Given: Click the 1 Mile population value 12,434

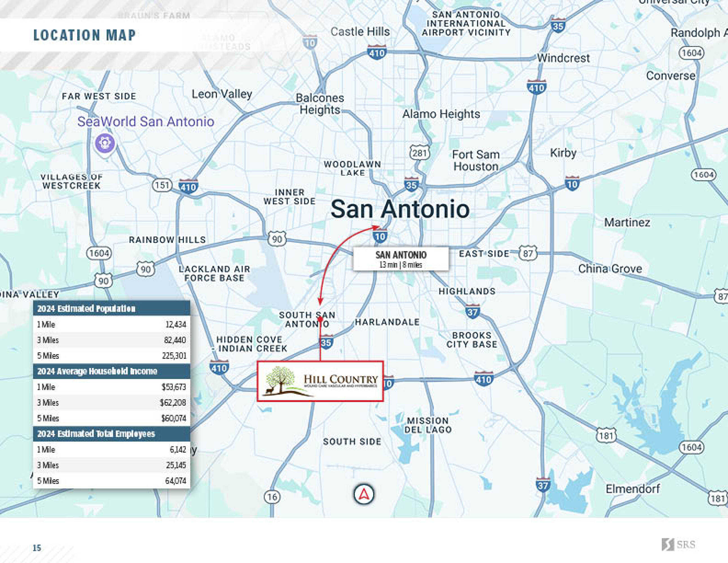Looking at the screenshot, I should [176, 324].
